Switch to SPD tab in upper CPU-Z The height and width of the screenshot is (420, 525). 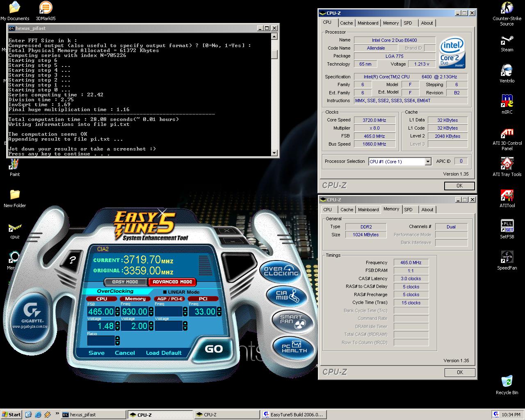[408, 23]
